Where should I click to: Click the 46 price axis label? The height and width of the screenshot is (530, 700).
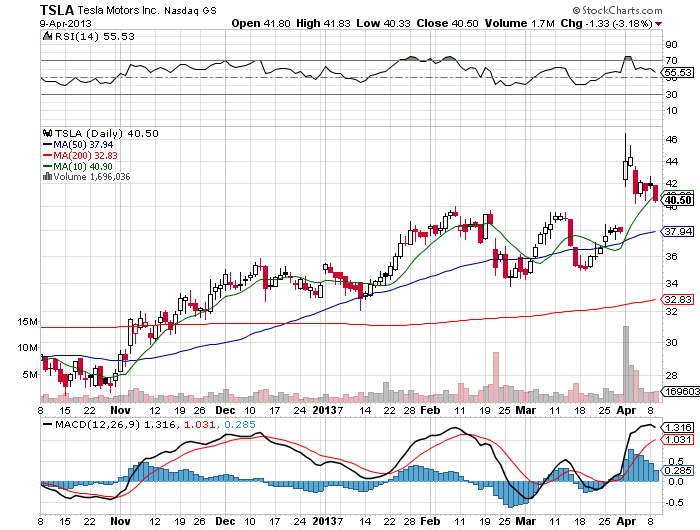[x=671, y=139]
